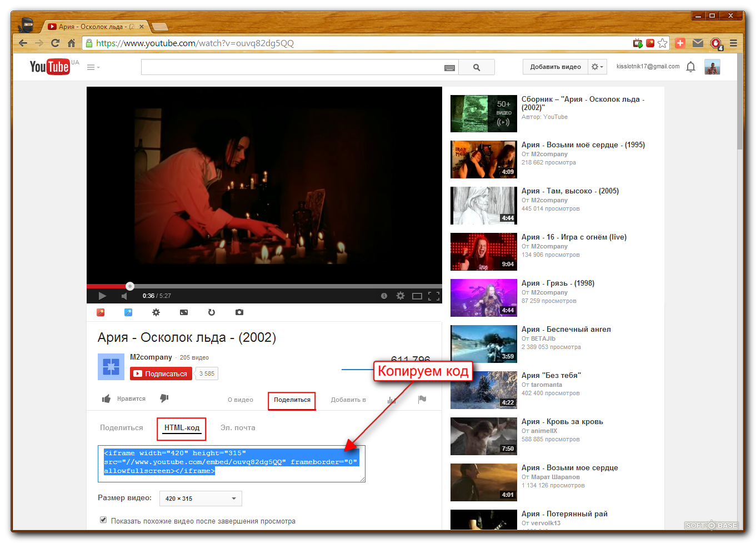Click the iframe embed code text box
Screen dimensions: 756x543
pos(232,464)
